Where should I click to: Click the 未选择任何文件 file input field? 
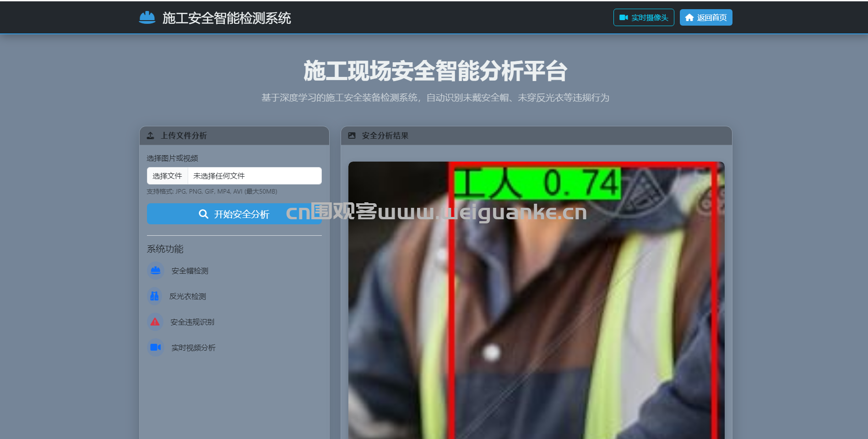(234, 176)
